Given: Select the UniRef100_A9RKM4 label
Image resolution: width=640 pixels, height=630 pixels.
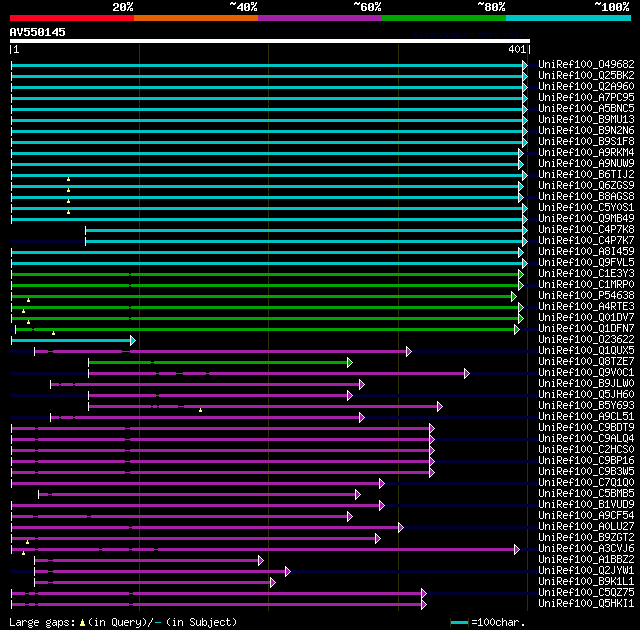Looking at the screenshot, I should [586, 152].
